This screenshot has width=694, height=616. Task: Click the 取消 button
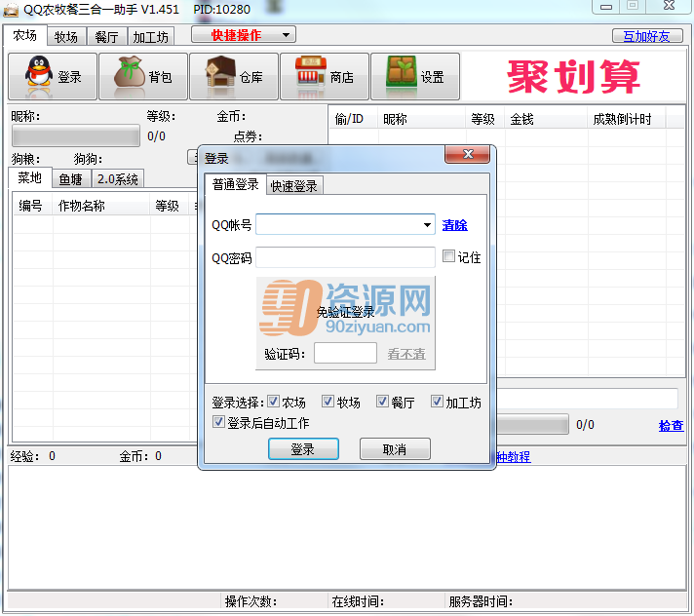coord(395,449)
